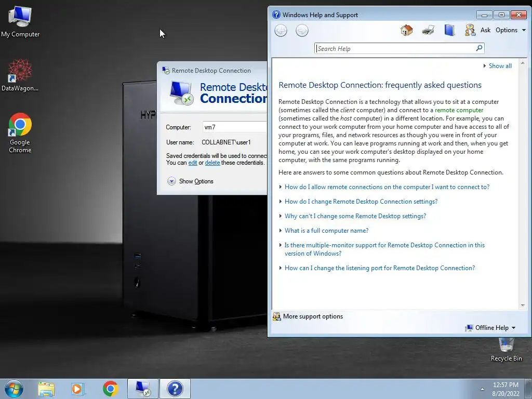Open the Offline Help dropdown

(490, 328)
